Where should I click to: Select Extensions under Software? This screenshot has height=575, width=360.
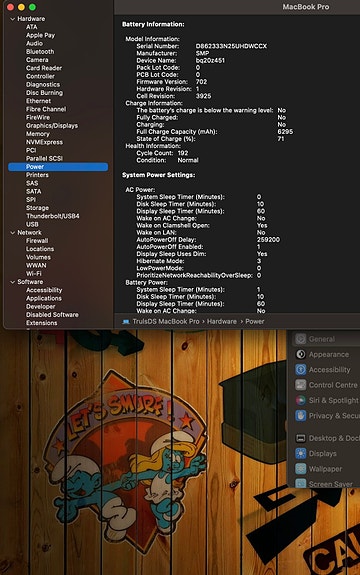click(x=41, y=323)
